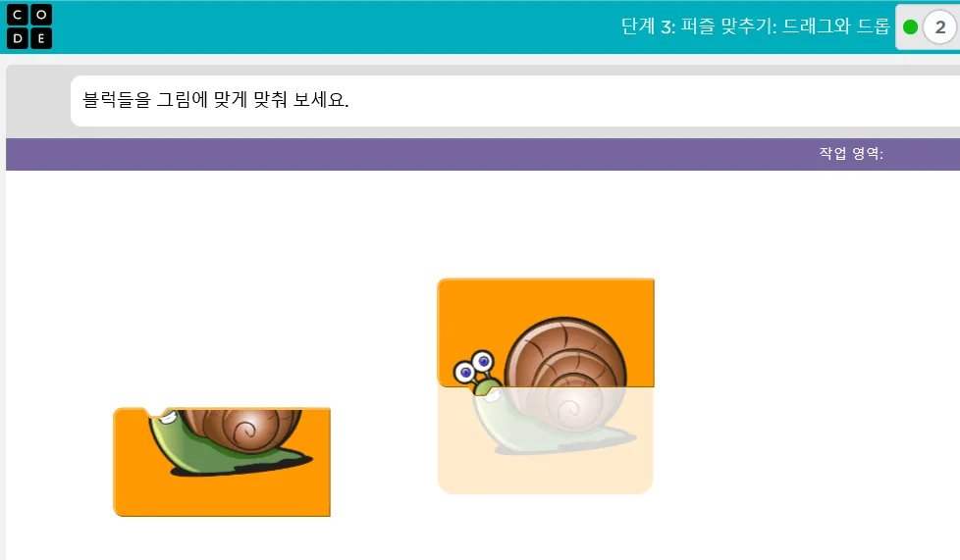Click the letter O tile in logo

click(x=41, y=15)
